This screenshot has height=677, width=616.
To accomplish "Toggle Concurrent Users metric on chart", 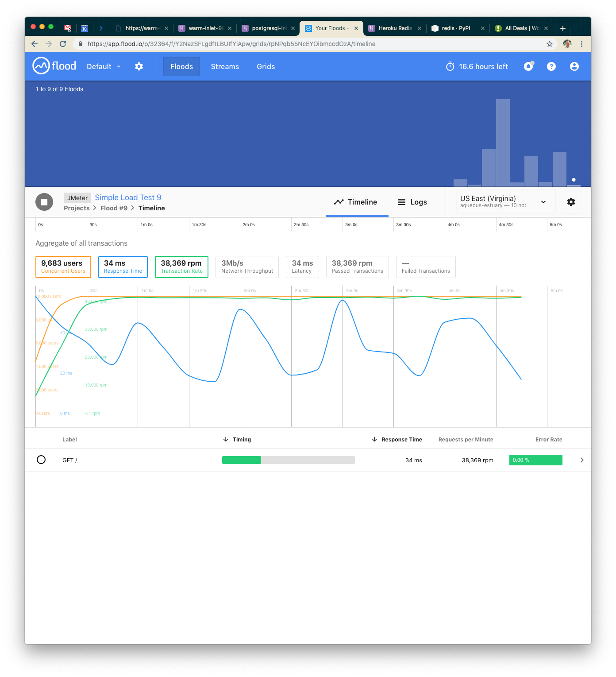I will tap(63, 267).
